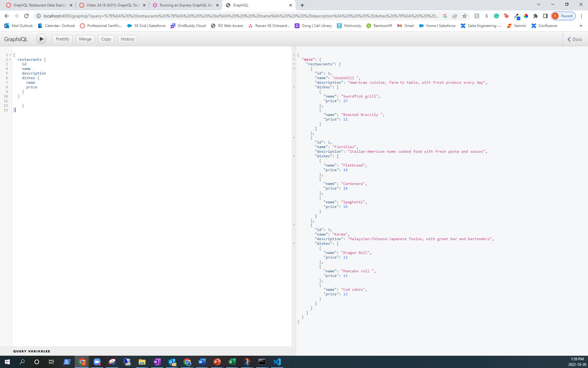
Task: Fold the "data" object in results
Action: [x=294, y=59]
